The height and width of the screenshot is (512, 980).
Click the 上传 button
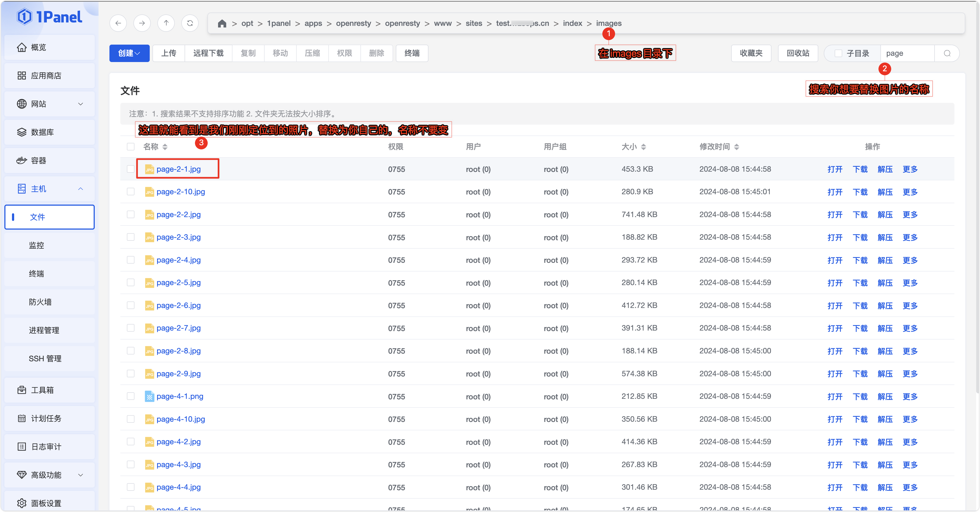[x=169, y=53]
